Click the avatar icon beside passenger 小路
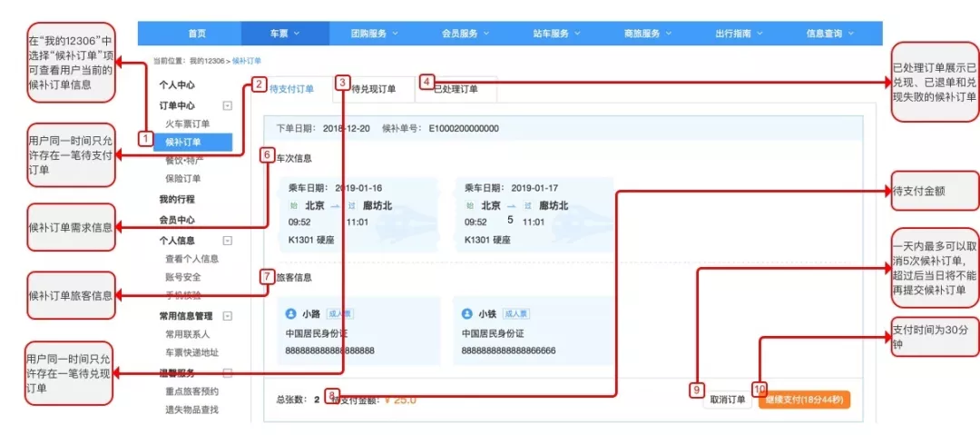Screen dimensions: 980x435 [x=291, y=313]
